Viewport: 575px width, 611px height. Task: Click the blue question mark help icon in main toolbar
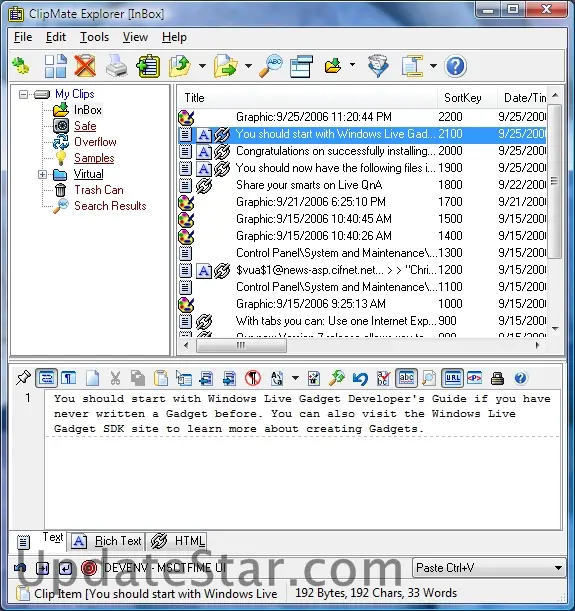[455, 66]
